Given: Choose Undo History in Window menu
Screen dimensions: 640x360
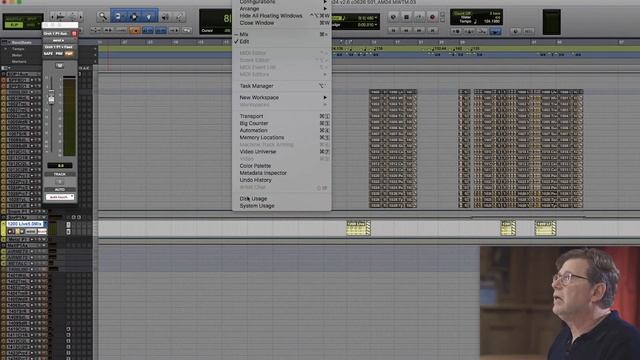Looking at the screenshot, I should [256, 180].
